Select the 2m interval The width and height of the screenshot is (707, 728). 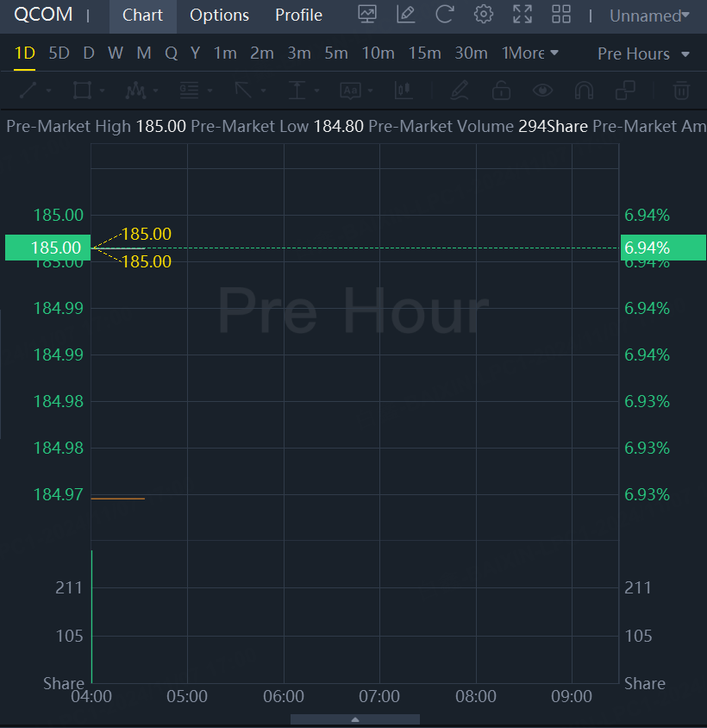[262, 53]
